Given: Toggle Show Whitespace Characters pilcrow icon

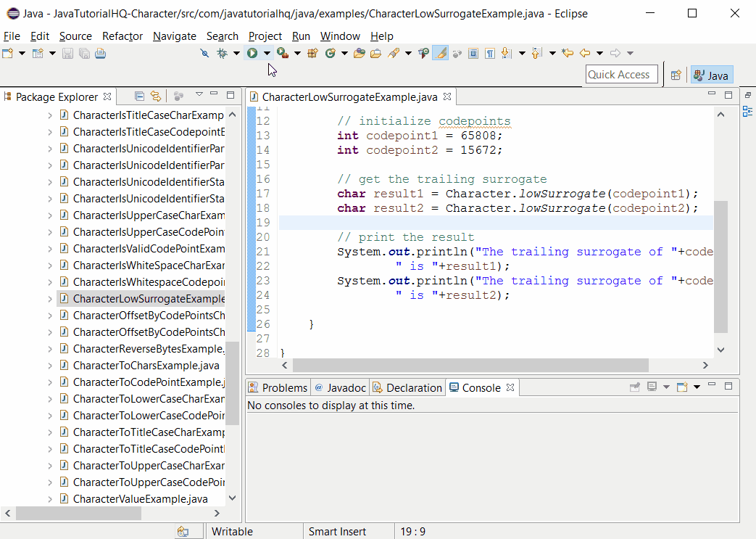Looking at the screenshot, I should point(490,53).
